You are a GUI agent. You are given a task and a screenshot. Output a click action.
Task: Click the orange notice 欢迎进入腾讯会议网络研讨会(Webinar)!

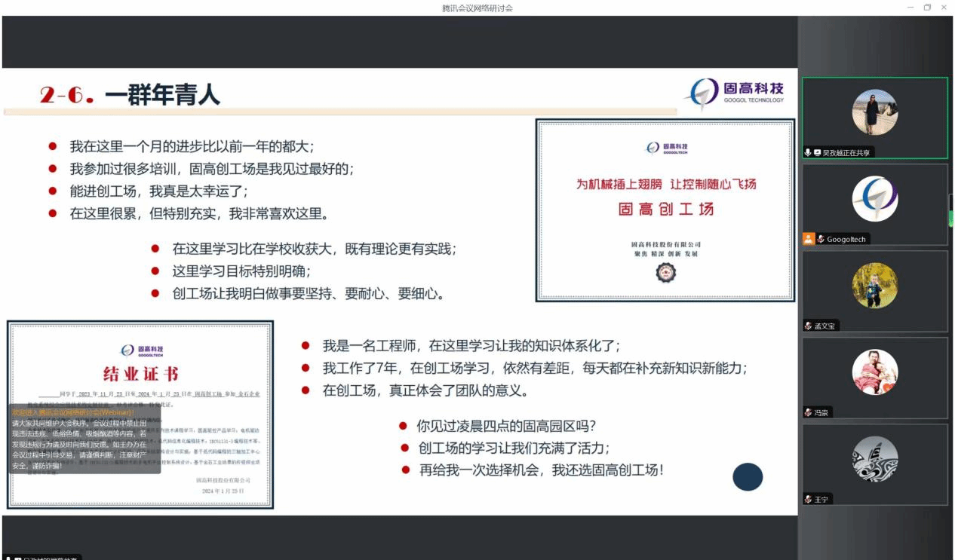click(x=72, y=412)
